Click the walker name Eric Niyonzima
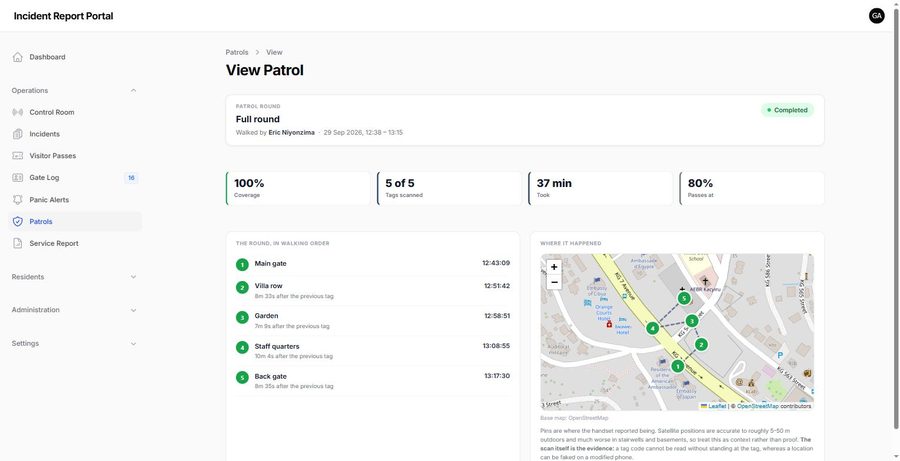 [x=292, y=133]
